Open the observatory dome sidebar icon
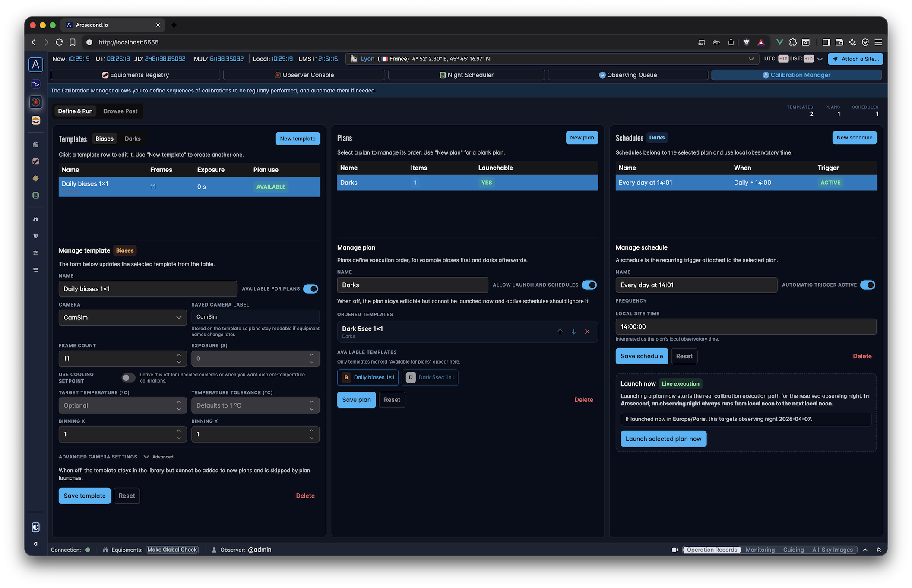 tap(36, 144)
